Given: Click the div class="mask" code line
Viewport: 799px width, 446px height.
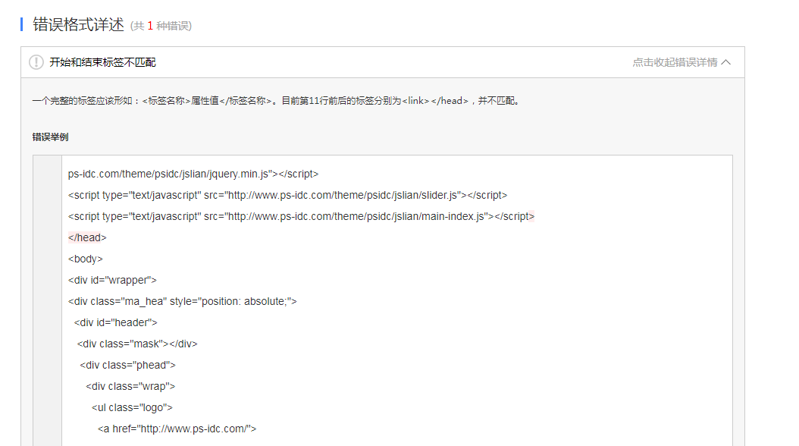Looking at the screenshot, I should tap(137, 344).
